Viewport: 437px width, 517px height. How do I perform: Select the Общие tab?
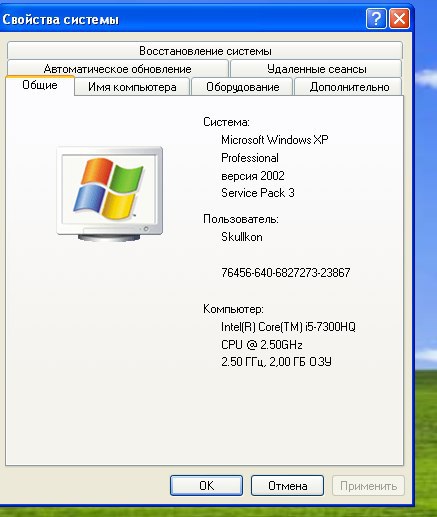click(x=40, y=85)
